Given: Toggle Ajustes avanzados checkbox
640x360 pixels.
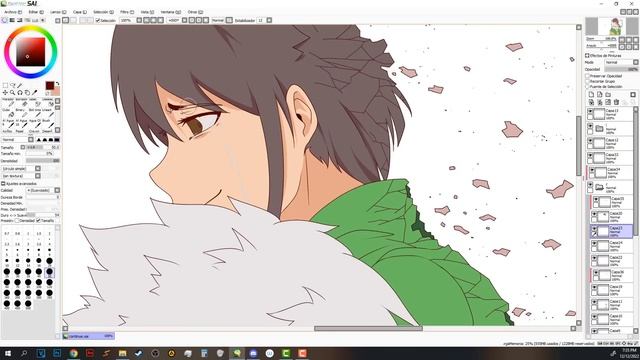Looking at the screenshot, I should tap(3, 184).
